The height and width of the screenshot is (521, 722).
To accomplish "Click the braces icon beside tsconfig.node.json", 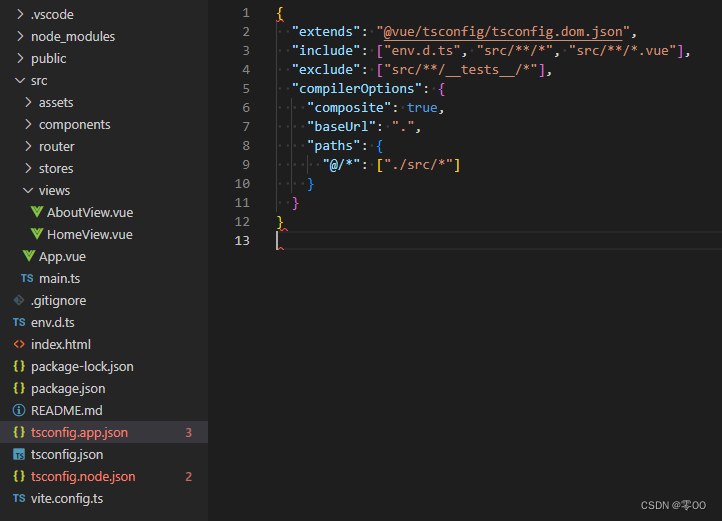I will tap(19, 476).
